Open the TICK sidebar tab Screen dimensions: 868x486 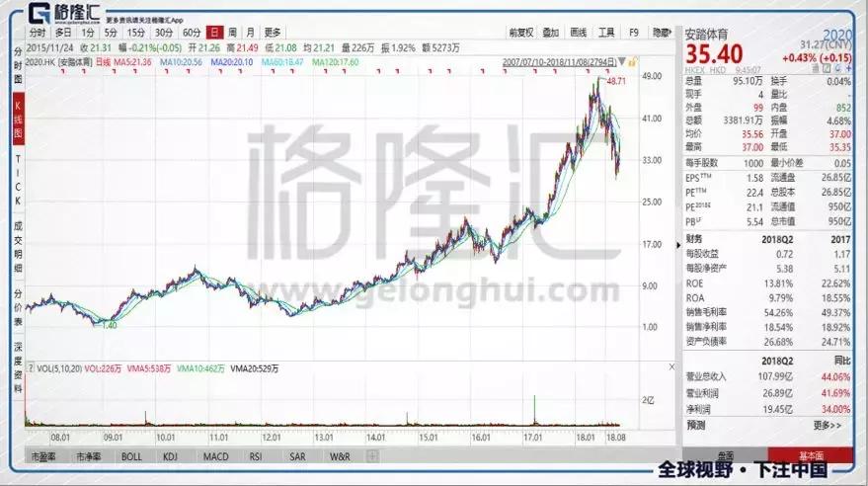[x=18, y=180]
